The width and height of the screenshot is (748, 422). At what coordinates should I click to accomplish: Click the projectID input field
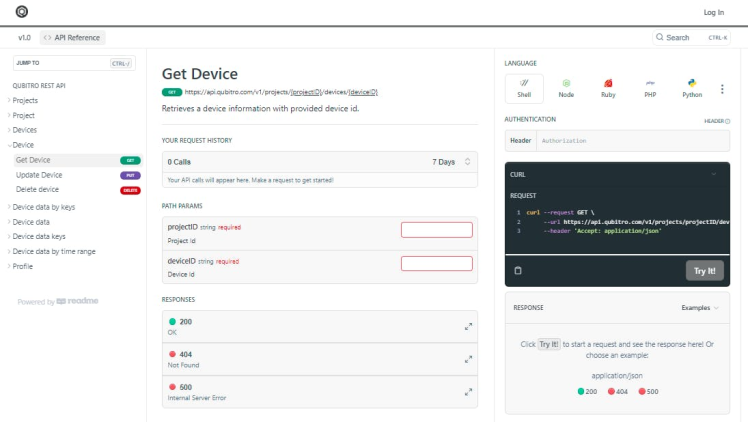tap(436, 230)
